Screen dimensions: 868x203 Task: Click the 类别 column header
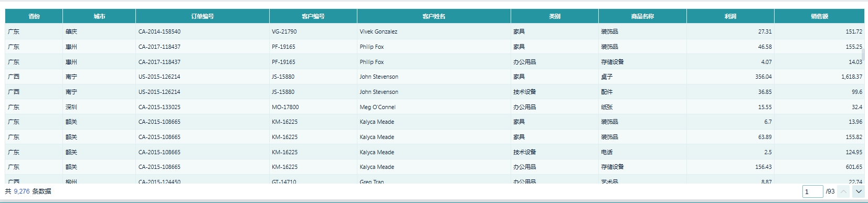point(555,16)
